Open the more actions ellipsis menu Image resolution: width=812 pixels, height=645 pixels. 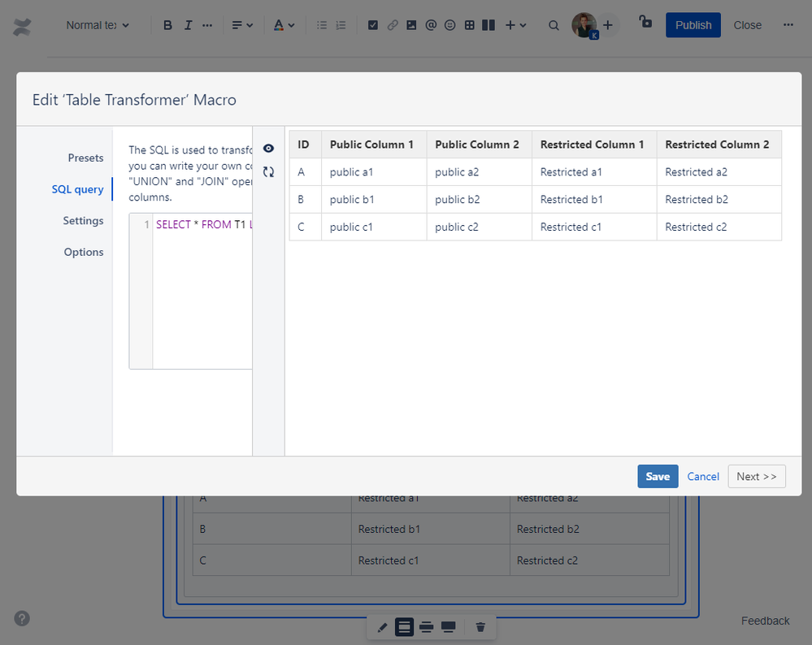[788, 25]
